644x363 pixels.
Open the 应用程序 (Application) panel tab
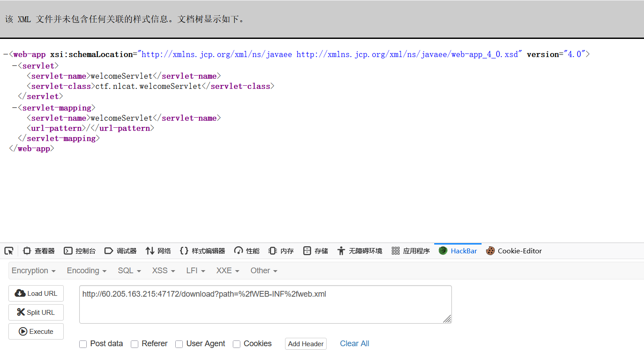[x=410, y=251]
